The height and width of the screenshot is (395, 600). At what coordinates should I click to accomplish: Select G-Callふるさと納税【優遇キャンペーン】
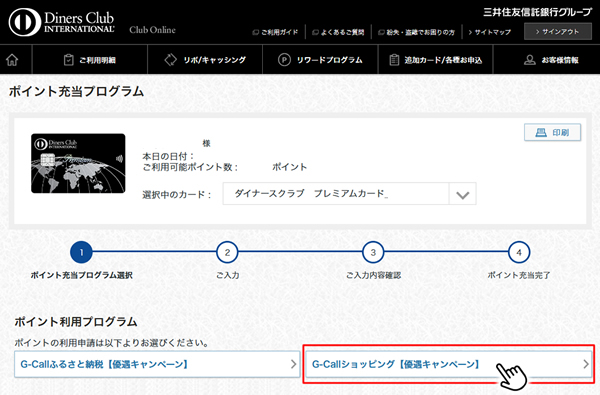[157, 364]
